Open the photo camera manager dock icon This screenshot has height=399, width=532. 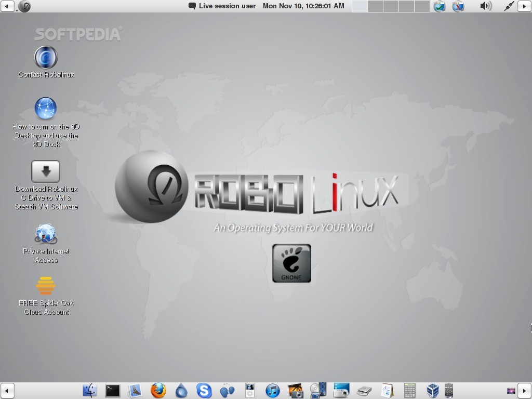(296, 391)
